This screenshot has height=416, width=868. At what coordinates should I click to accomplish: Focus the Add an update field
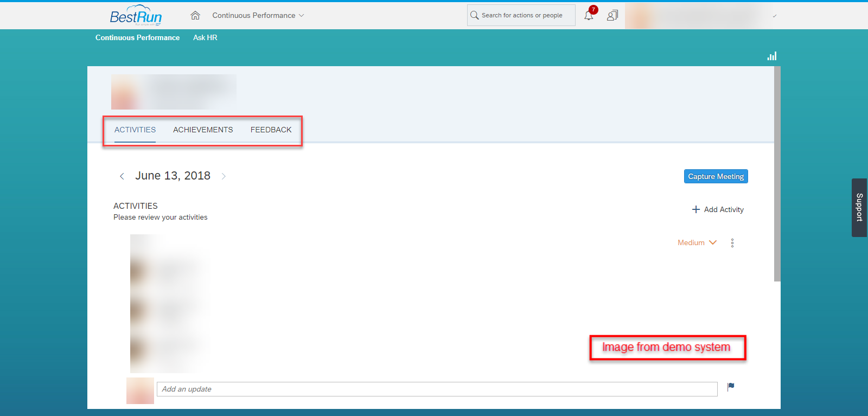[437, 389]
